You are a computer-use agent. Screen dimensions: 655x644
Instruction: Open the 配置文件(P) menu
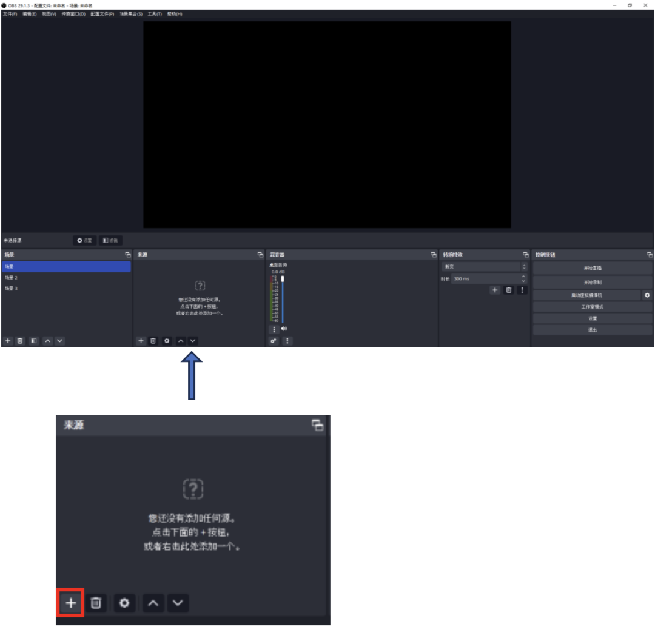(102, 14)
